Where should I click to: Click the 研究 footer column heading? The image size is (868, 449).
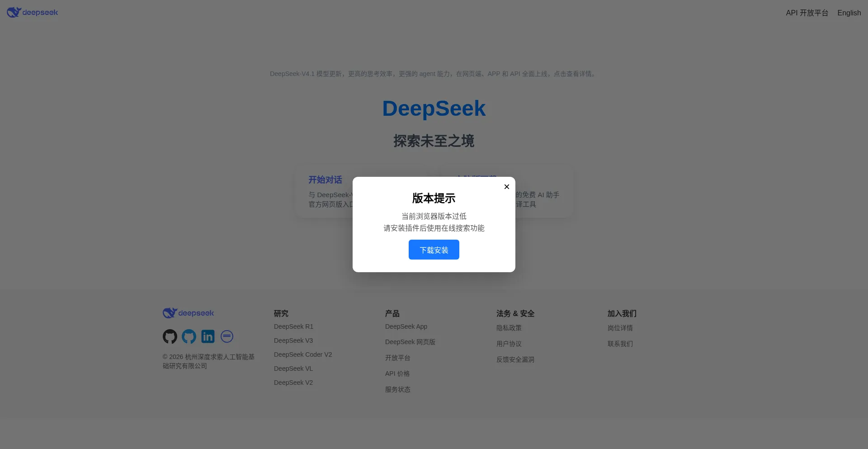point(281,313)
